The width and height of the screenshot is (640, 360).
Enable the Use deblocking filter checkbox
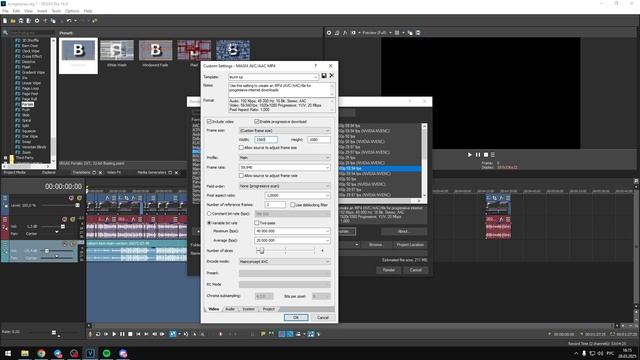coord(293,205)
